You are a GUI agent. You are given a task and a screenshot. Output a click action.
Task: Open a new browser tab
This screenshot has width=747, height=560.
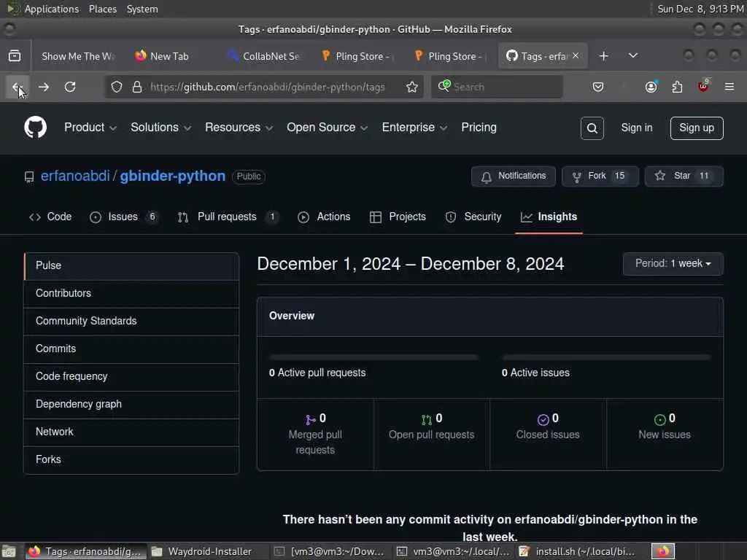pos(603,55)
